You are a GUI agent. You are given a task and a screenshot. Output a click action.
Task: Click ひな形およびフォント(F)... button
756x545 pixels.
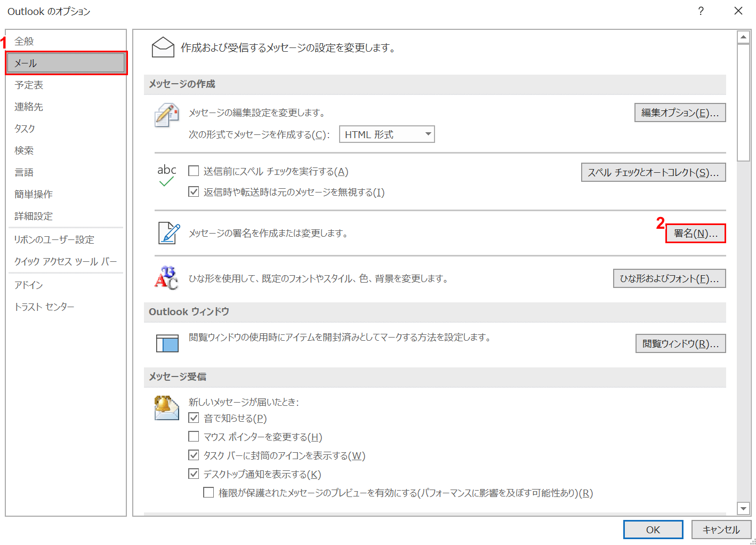coord(669,278)
